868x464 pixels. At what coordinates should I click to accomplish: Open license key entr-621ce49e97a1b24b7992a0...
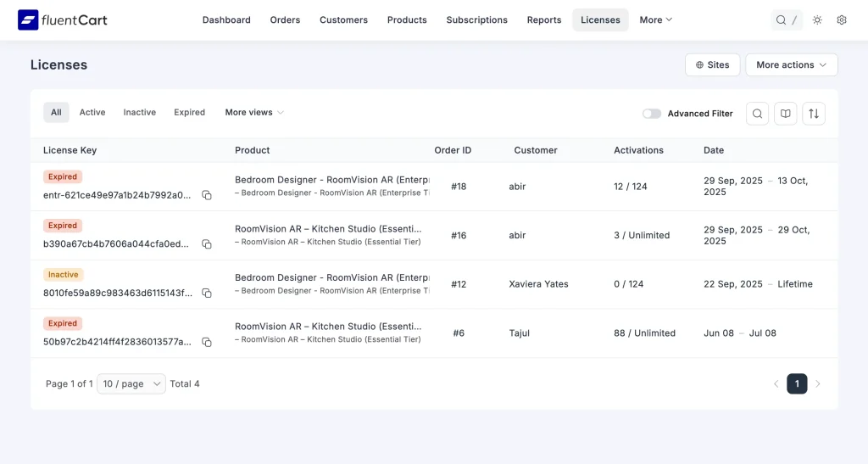tap(117, 195)
